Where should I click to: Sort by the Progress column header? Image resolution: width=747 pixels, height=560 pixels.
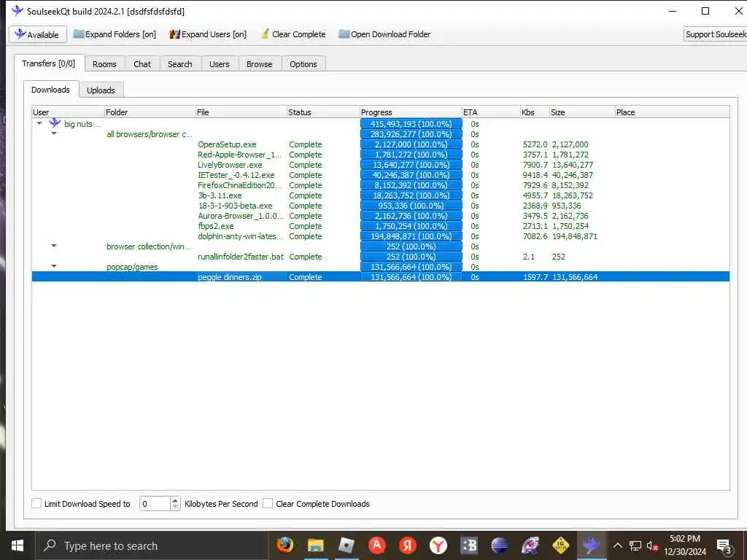(x=411, y=112)
